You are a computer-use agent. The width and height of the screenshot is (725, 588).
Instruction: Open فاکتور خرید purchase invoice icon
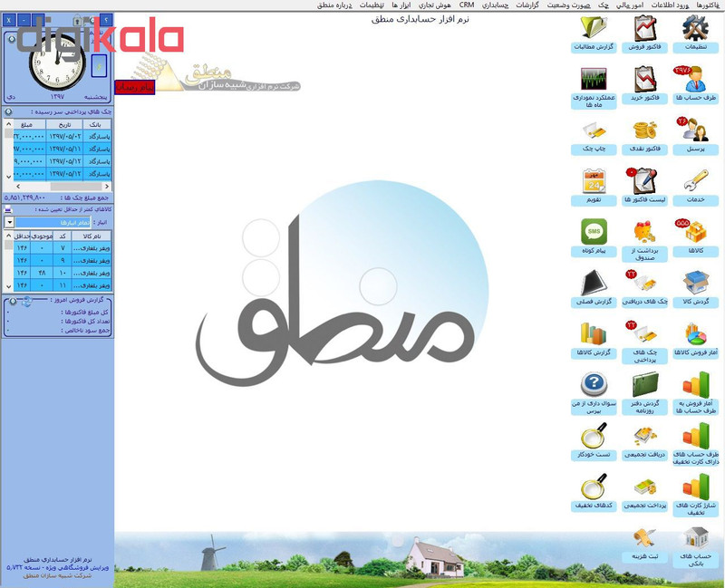(645, 79)
